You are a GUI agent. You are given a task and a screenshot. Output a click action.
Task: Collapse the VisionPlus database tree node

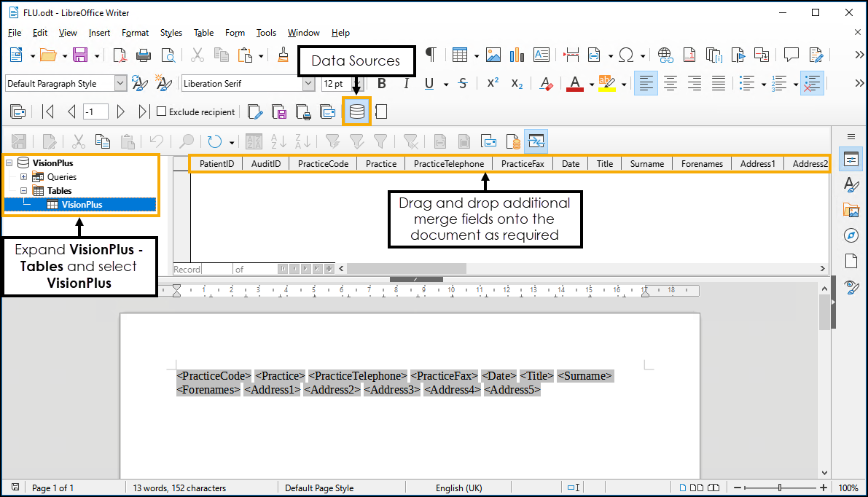click(x=9, y=163)
